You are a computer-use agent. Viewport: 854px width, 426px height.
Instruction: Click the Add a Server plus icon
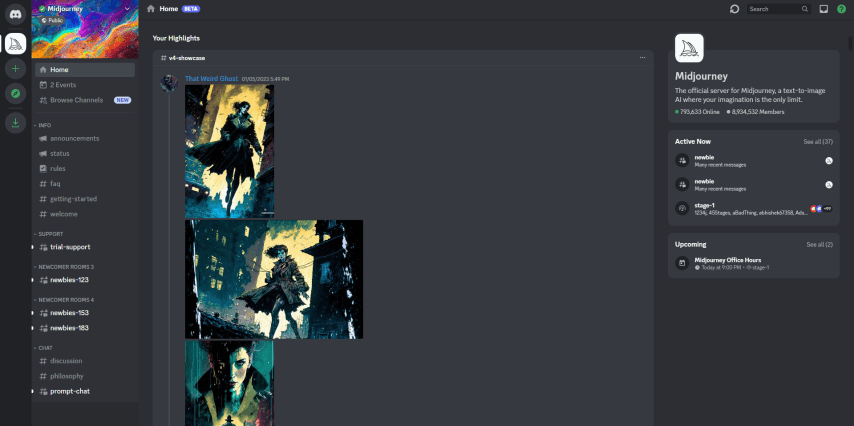coord(15,69)
